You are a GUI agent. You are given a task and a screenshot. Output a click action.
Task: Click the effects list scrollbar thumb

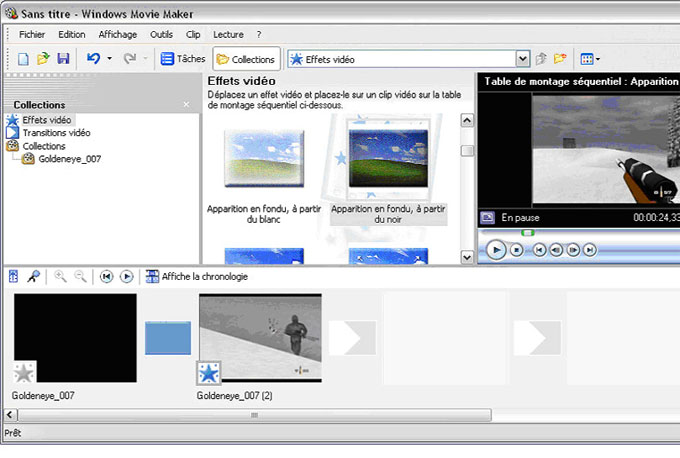(x=467, y=151)
